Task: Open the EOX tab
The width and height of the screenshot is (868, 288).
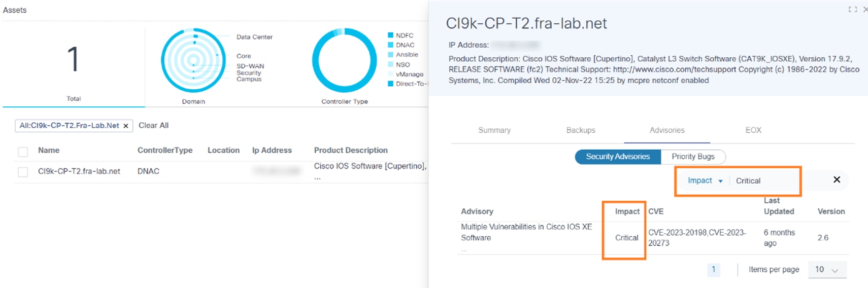Action: (x=753, y=130)
